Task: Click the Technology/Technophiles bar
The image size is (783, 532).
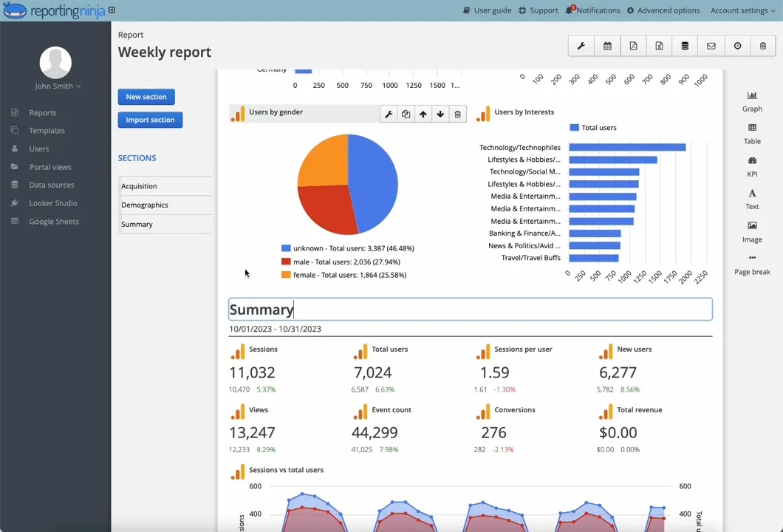Action: point(627,147)
